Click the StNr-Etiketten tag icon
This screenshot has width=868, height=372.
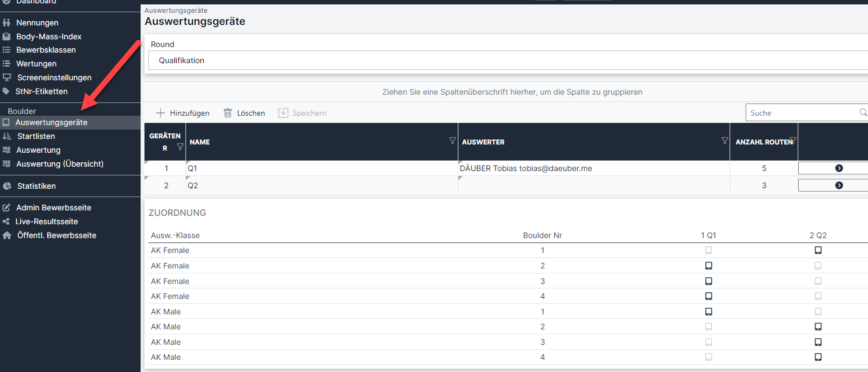pos(6,91)
